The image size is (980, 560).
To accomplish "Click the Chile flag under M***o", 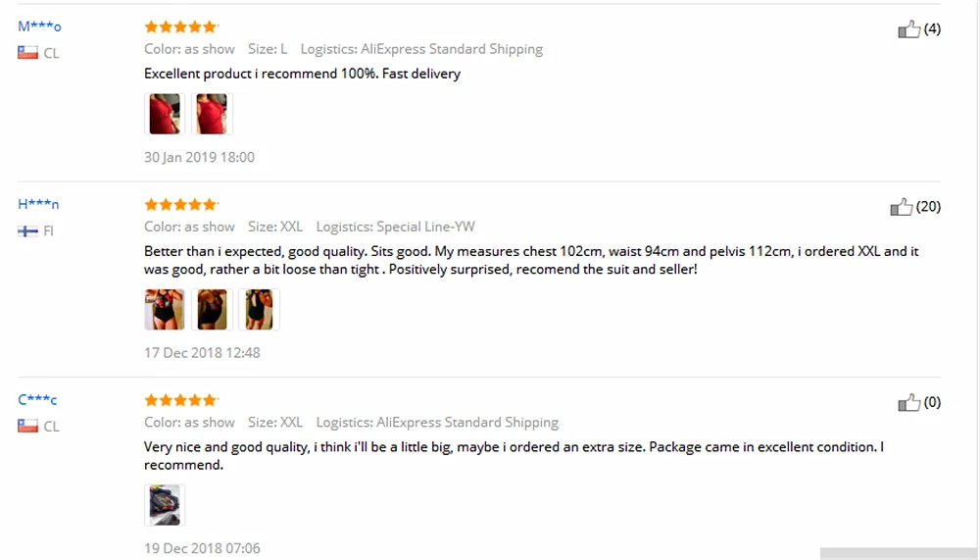I will coord(27,53).
